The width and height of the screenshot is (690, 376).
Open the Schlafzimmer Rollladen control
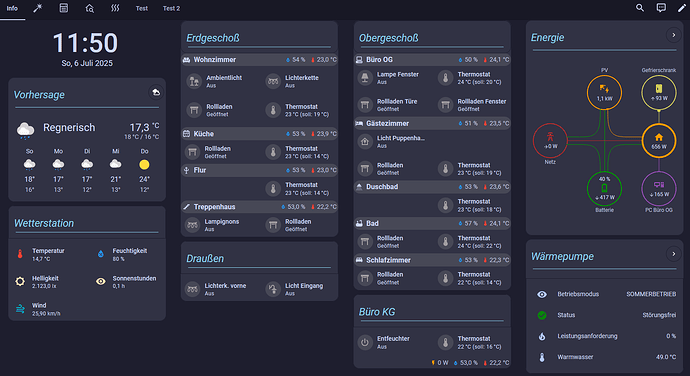tap(393, 278)
